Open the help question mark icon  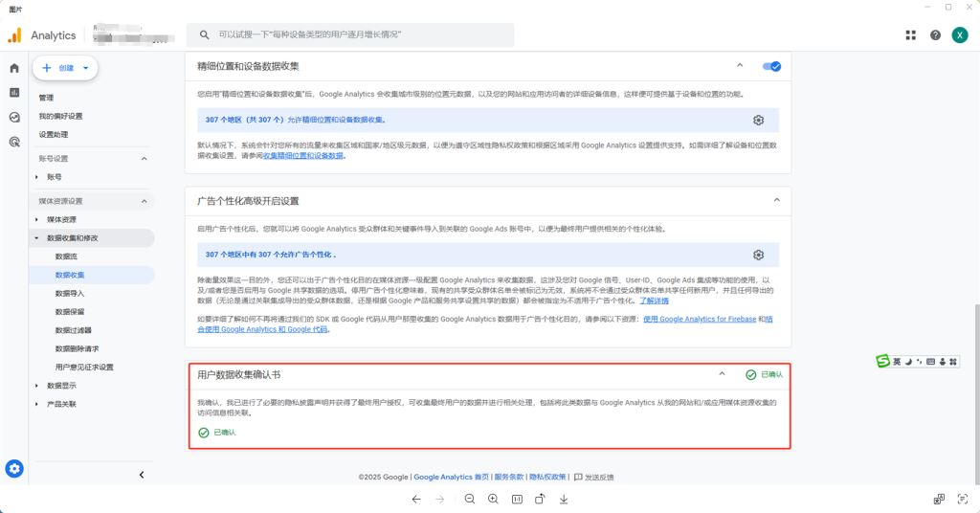(935, 35)
